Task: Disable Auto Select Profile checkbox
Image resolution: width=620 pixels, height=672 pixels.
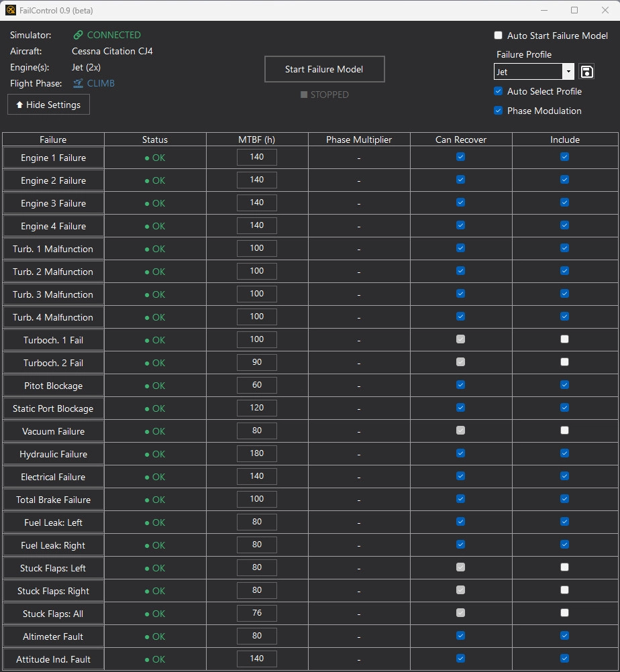Action: click(498, 91)
